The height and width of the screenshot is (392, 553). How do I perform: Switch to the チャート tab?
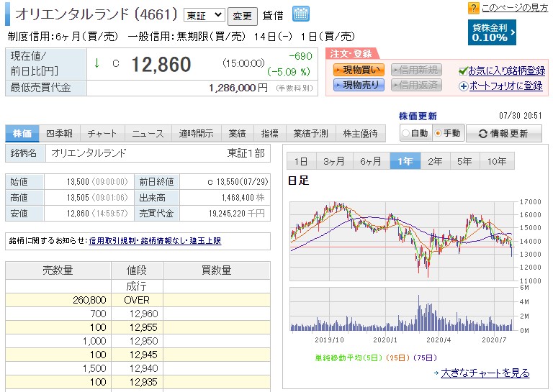(x=102, y=134)
